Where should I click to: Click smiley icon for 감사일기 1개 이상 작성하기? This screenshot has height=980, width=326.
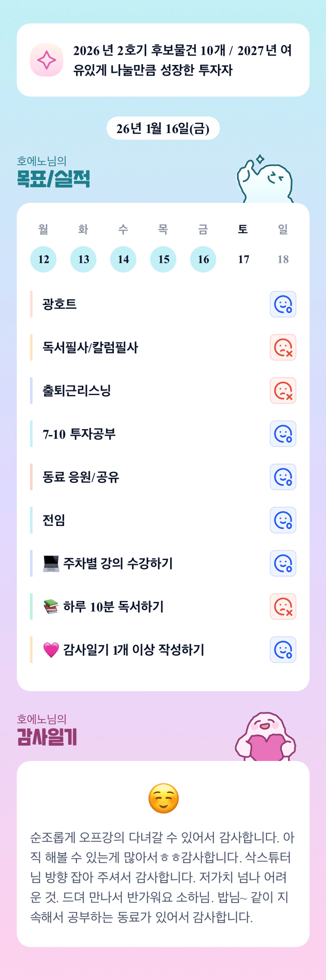point(283,650)
